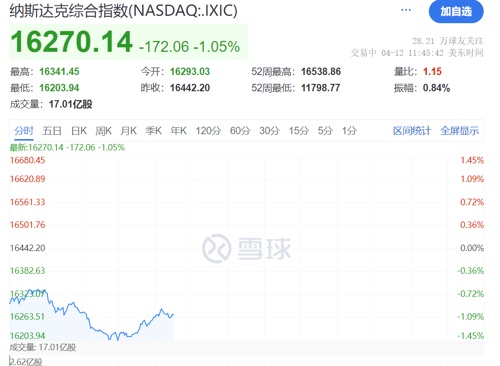Viewport: 500px width, 366px height.
Task: Open the 日K daily candlestick tab
Action: 79,131
